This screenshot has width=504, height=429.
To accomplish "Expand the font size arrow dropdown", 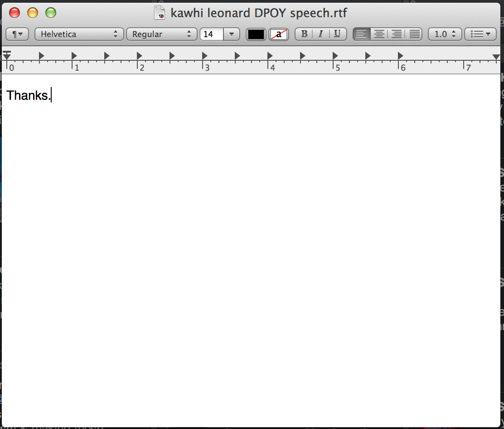I will (x=232, y=34).
